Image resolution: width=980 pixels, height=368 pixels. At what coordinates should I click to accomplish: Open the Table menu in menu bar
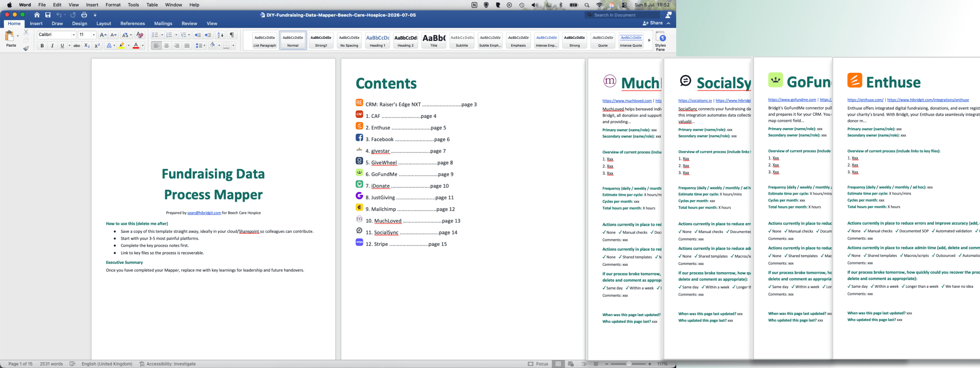pyautogui.click(x=152, y=5)
